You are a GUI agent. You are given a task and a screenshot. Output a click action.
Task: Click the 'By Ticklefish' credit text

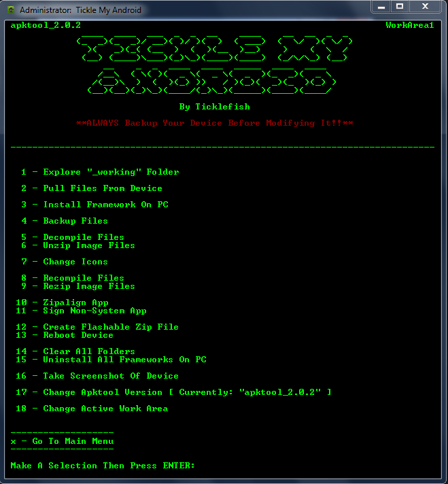(x=215, y=107)
